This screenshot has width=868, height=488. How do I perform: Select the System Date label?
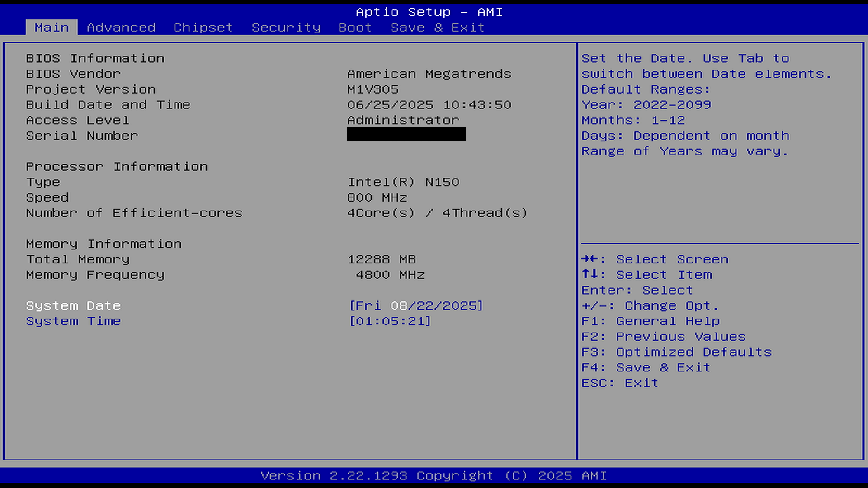point(73,306)
